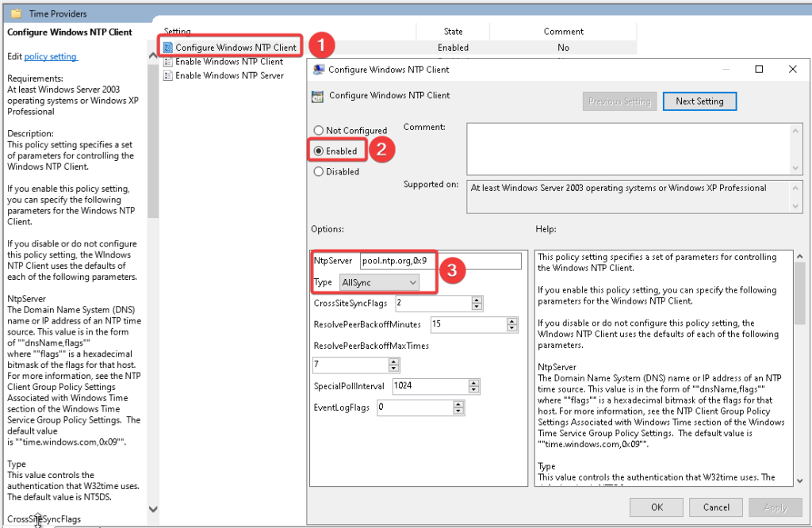Click the policy icon beside the dialog heading
812x528 pixels.
click(x=318, y=96)
